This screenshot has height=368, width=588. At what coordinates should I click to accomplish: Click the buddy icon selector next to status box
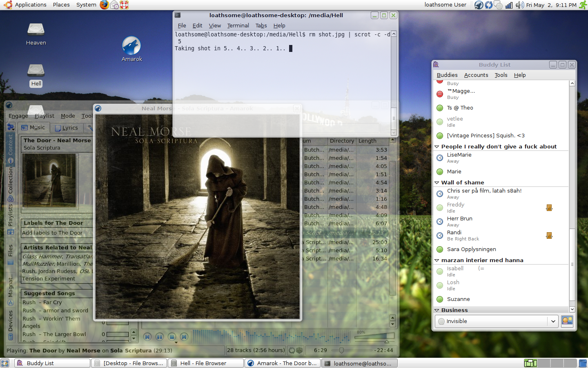(567, 321)
